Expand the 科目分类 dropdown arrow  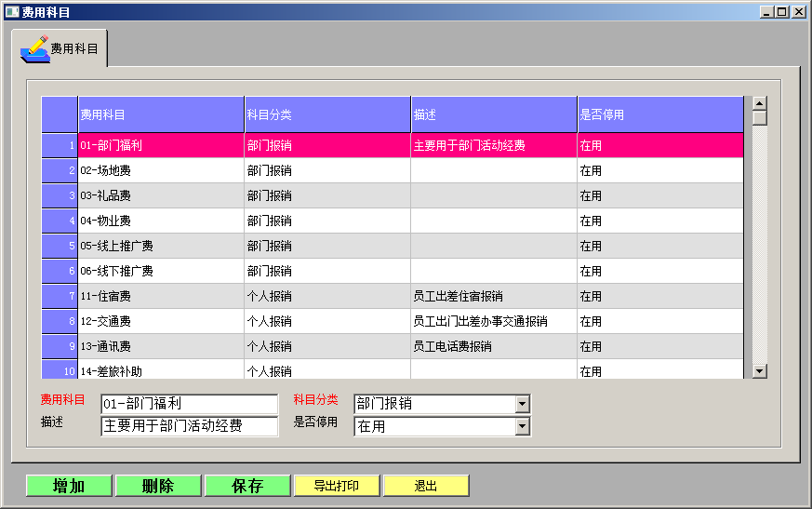click(x=523, y=404)
